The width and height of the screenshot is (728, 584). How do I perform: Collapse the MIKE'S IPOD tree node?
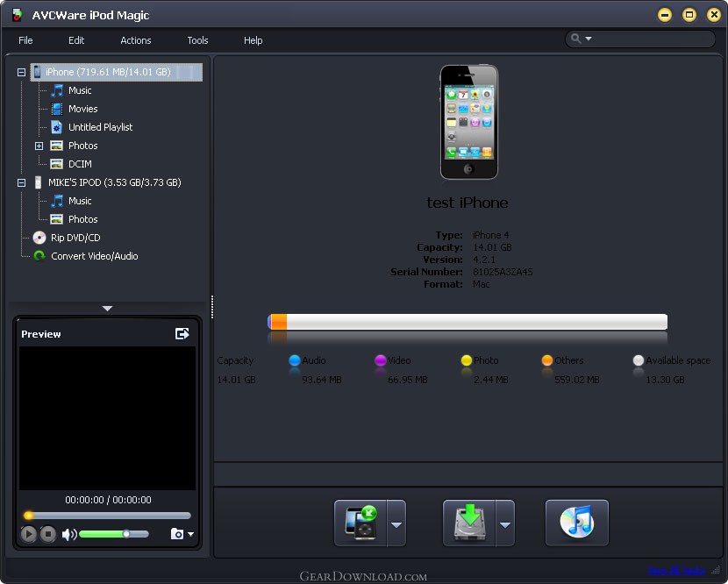click(21, 182)
